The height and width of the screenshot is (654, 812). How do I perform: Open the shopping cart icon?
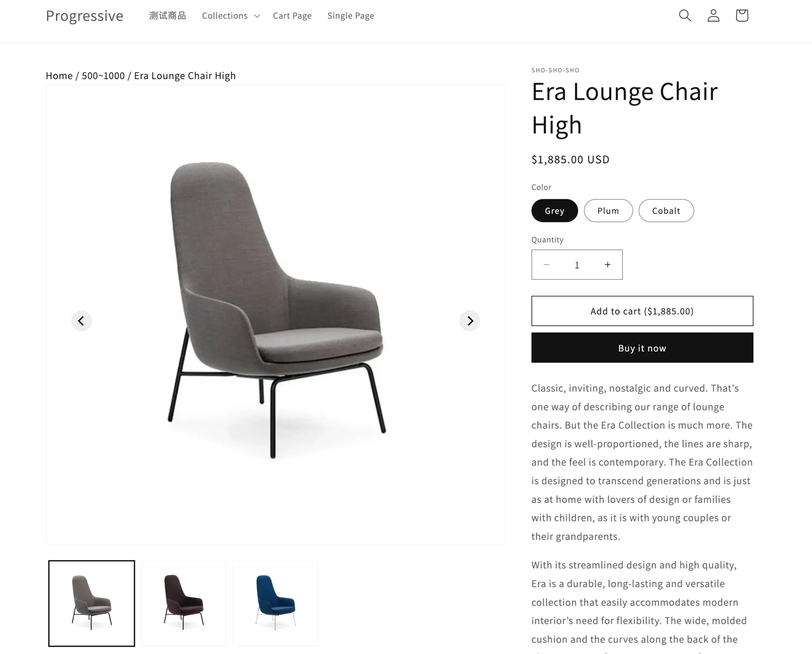pos(742,15)
